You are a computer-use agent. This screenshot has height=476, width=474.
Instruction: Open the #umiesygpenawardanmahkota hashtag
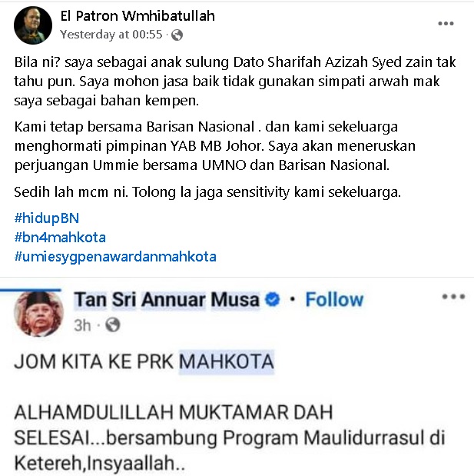pyautogui.click(x=115, y=257)
